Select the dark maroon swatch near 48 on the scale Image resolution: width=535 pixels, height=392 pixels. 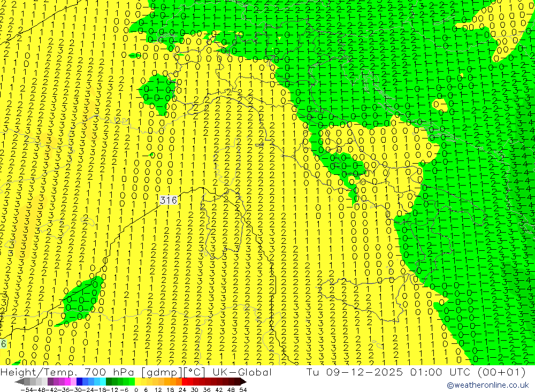click(x=231, y=381)
